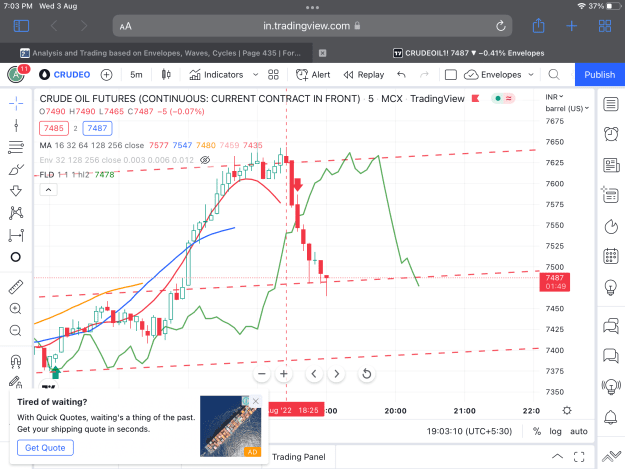Screen dimensions: 625x469
Task: Open the Trading Panel tab
Action: click(x=299, y=457)
